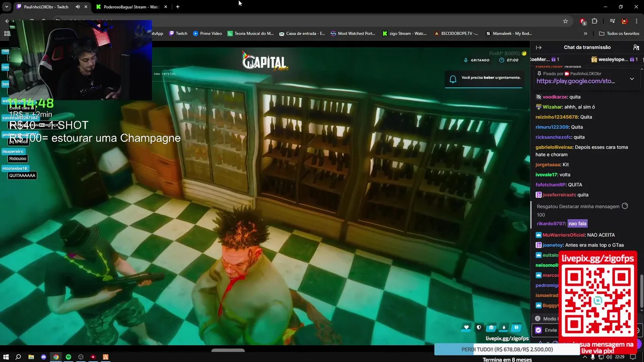644x362 pixels.
Task: Open the tab search dropdown arrow
Action: 7,7
